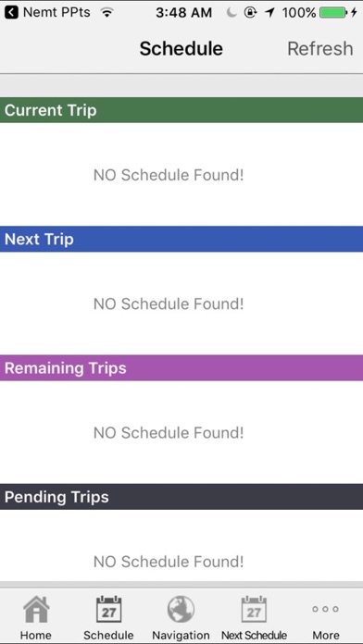Tap the Schedule title in header
The image size is (363, 644).
pyautogui.click(x=181, y=48)
